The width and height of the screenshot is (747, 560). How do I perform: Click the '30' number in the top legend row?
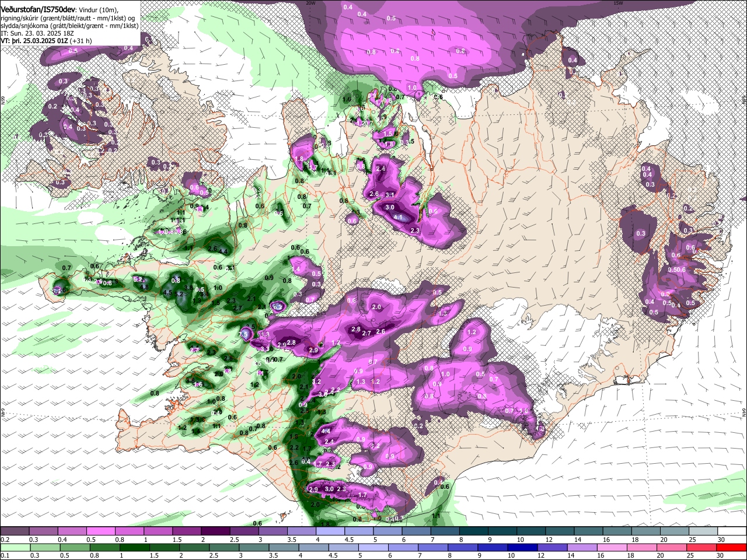pyautogui.click(x=721, y=540)
